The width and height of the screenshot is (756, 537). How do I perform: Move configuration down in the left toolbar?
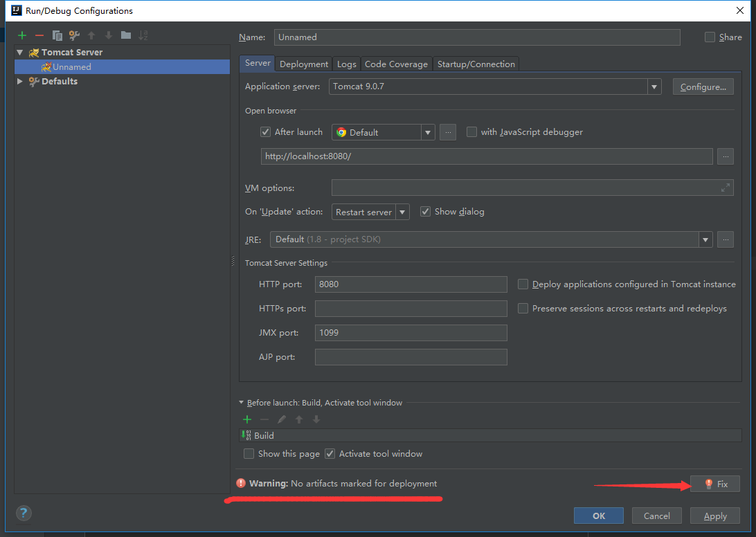click(109, 35)
